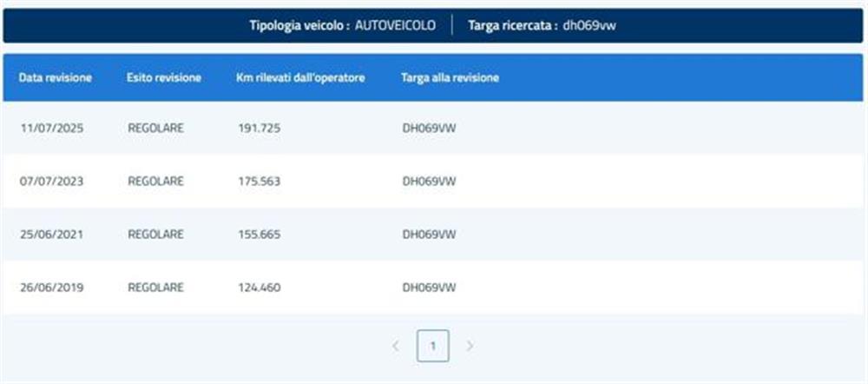Click the 155.665 km value
868x384 pixels.
pyautogui.click(x=259, y=235)
